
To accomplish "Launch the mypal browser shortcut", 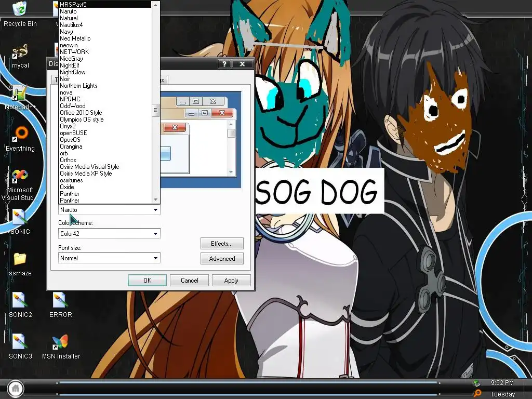I will click(20, 56).
